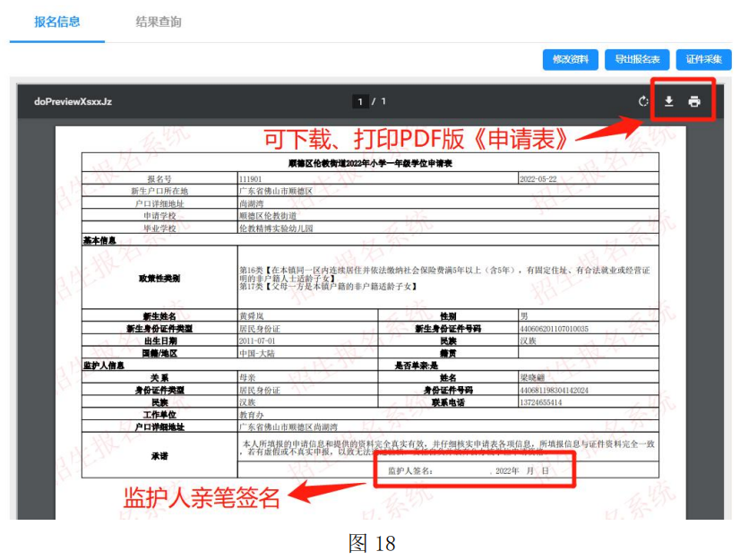Select the 报名信息 tab

coord(57,22)
